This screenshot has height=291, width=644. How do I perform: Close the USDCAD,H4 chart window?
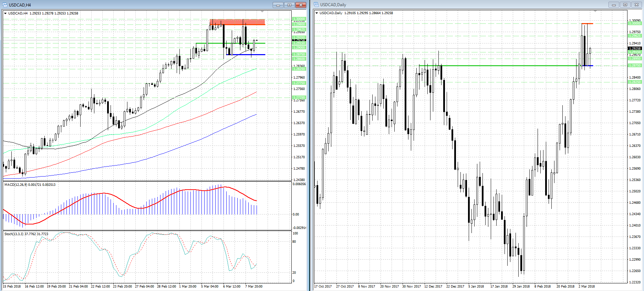[301, 5]
